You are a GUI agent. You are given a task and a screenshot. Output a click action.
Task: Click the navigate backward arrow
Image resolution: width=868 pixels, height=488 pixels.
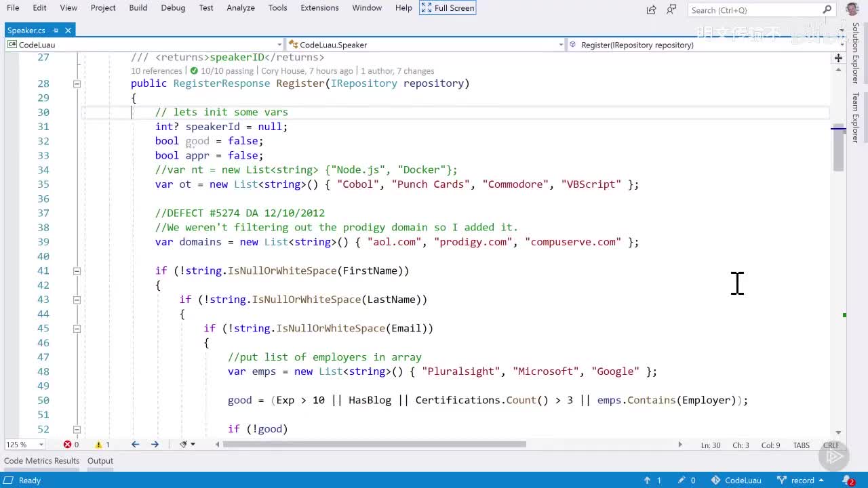tap(135, 445)
